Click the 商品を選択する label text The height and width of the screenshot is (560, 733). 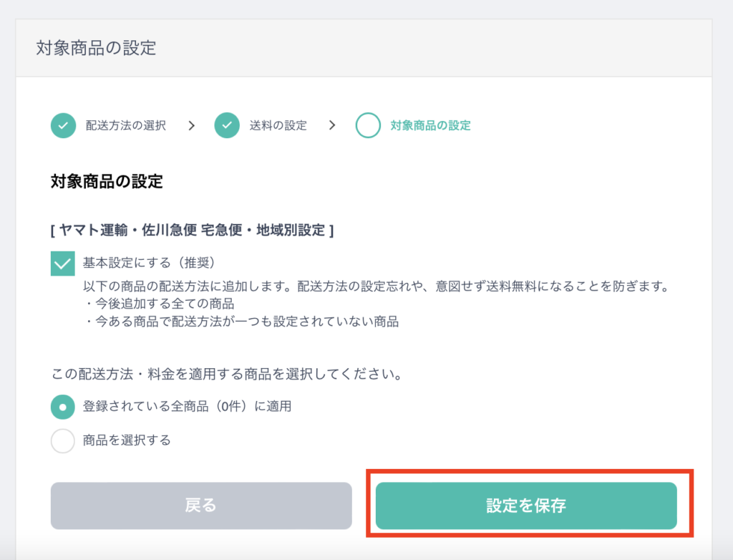[x=127, y=440]
